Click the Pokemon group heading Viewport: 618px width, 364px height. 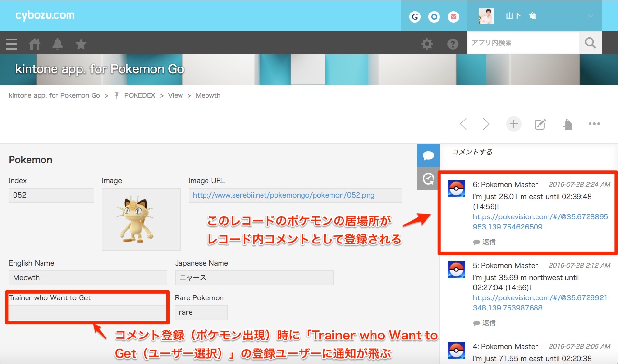tap(30, 160)
